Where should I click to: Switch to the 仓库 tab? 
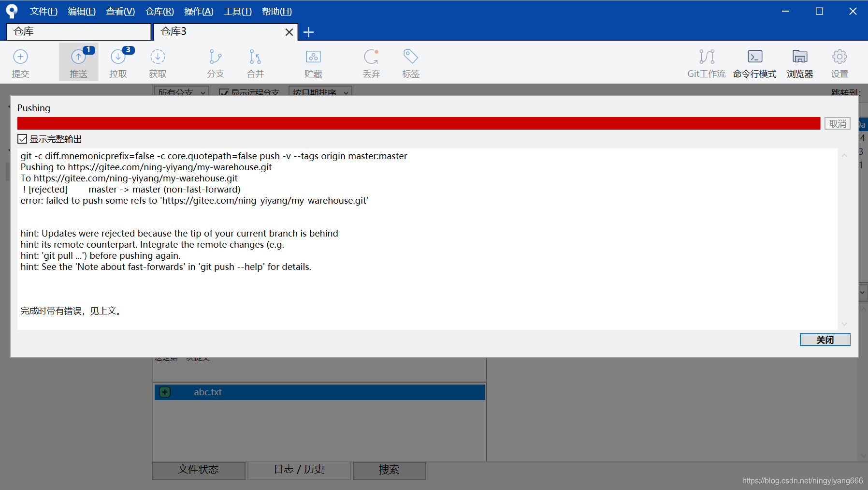(79, 31)
